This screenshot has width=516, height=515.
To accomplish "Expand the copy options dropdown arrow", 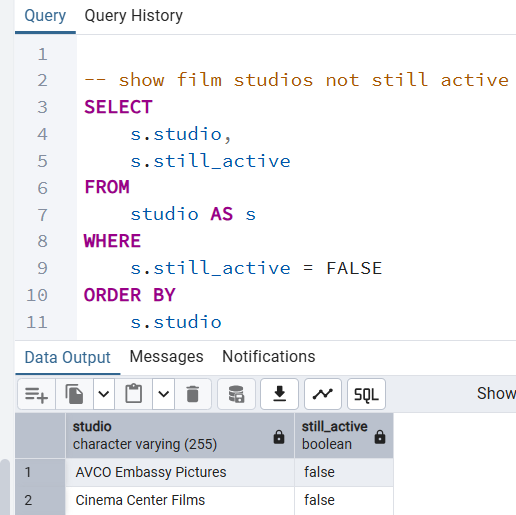I will (104, 394).
